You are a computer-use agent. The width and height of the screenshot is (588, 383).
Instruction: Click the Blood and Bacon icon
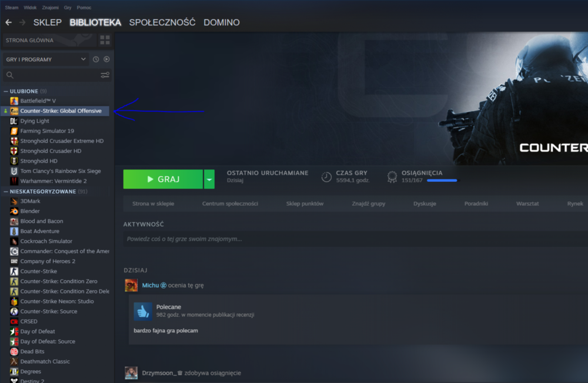(14, 221)
